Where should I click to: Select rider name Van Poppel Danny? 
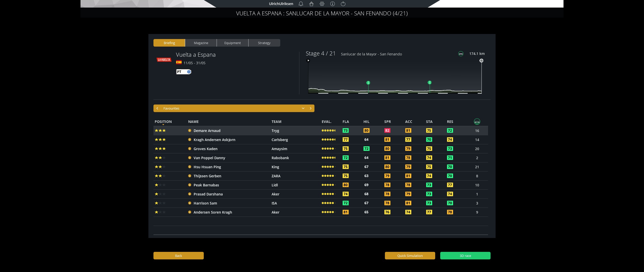point(209,158)
